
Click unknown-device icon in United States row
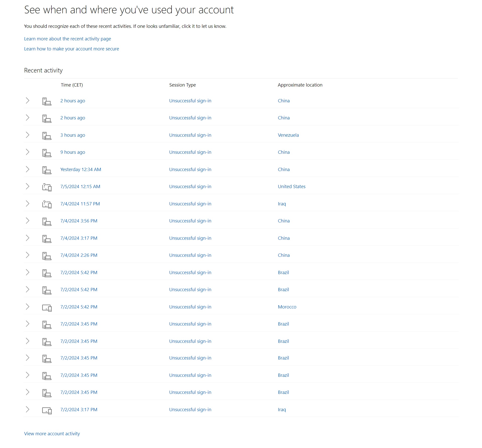coord(47,187)
